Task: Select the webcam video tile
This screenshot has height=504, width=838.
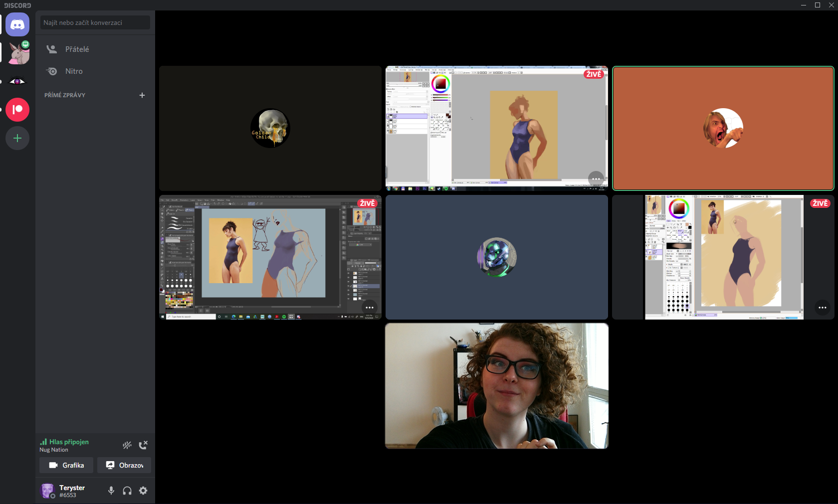Action: (x=496, y=386)
